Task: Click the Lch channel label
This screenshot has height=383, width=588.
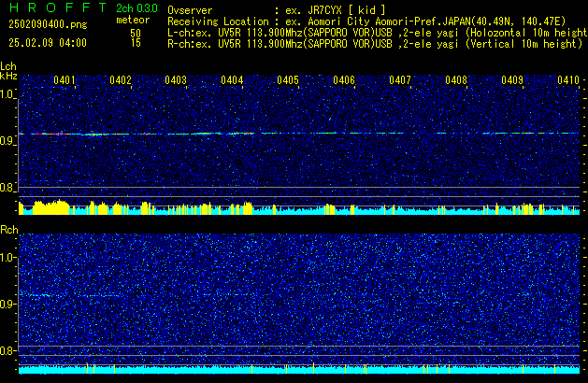Action: (x=8, y=66)
